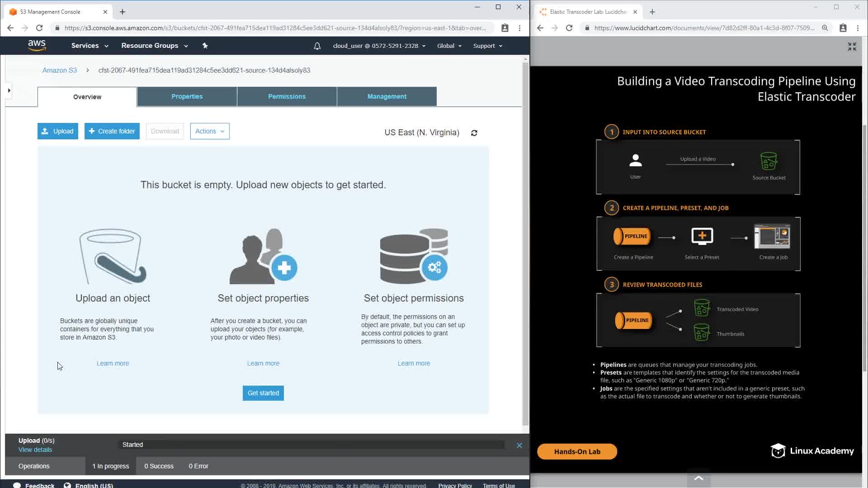Expand the Lucidchart bottom panel chevron

click(698, 478)
